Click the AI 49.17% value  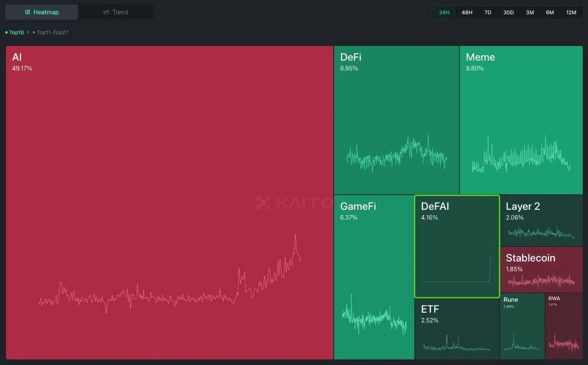22,68
